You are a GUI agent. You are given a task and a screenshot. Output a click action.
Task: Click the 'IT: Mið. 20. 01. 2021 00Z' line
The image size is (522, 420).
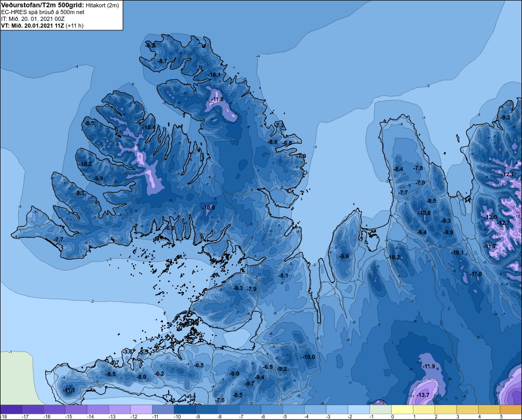click(x=32, y=19)
